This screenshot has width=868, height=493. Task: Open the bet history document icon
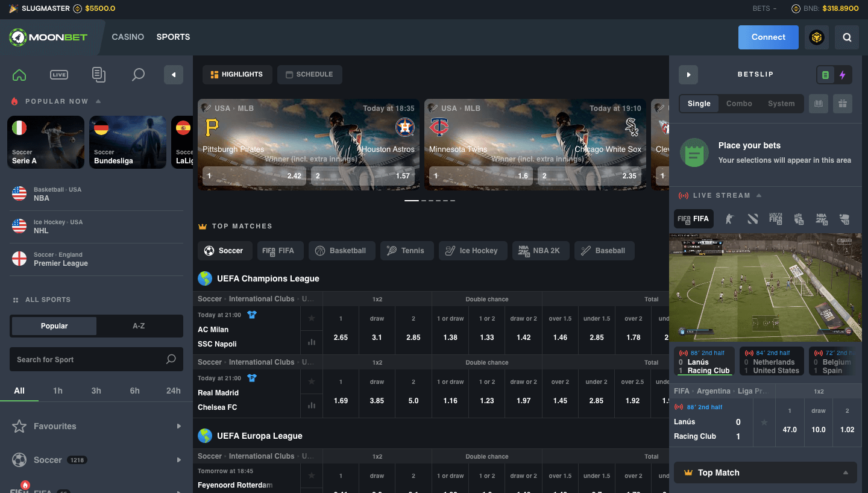[x=99, y=75]
